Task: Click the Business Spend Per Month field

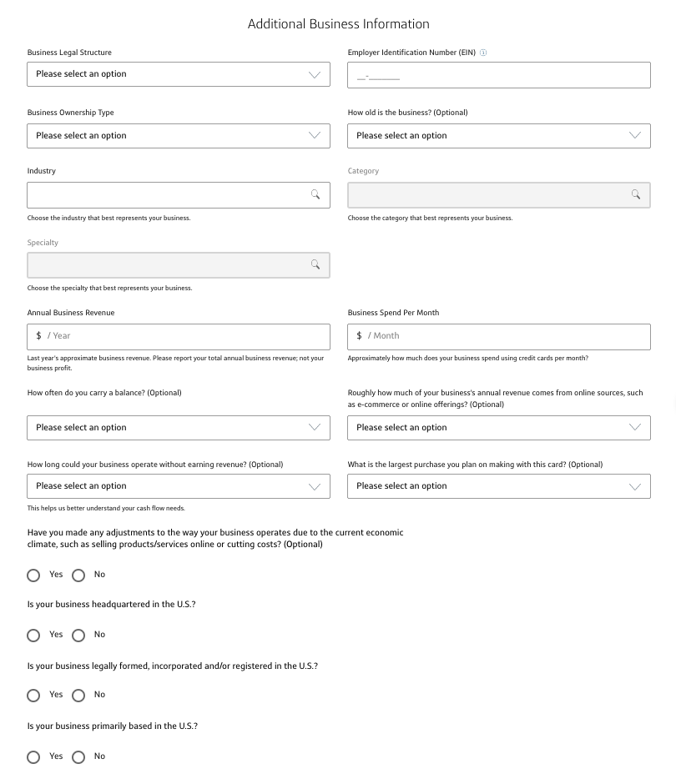Action: pyautogui.click(x=498, y=337)
